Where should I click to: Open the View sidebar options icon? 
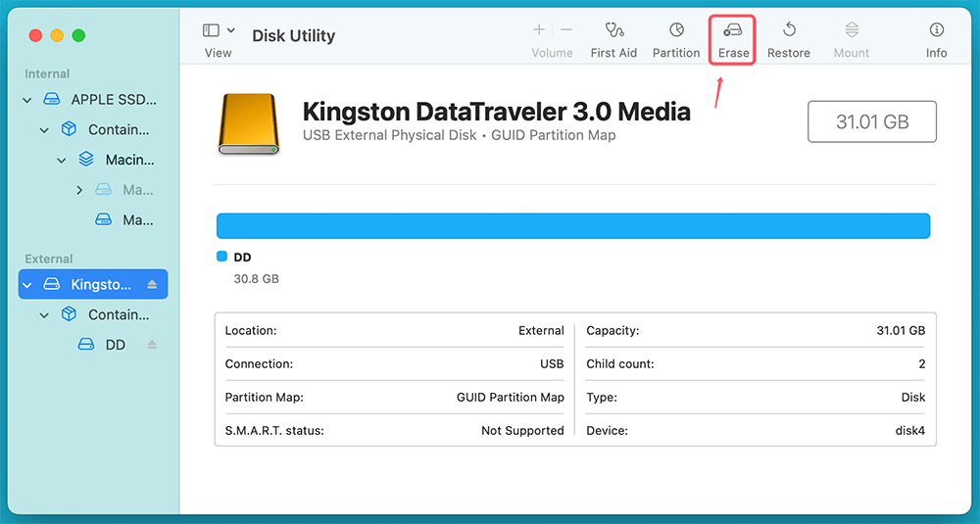(212, 30)
